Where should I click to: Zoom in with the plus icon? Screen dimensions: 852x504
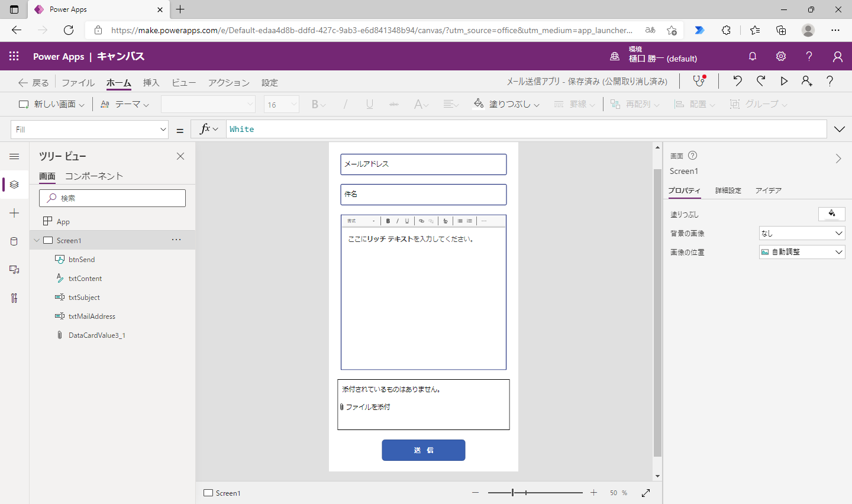(x=593, y=493)
